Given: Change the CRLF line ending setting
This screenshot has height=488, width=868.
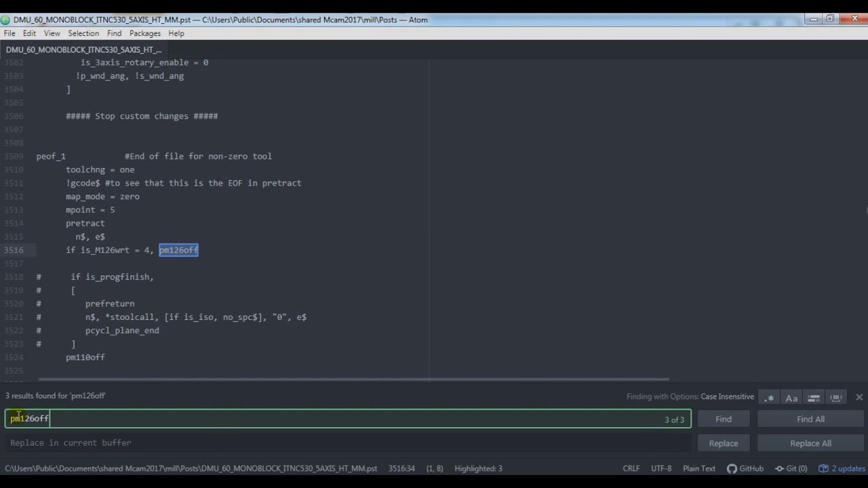Looking at the screenshot, I should (x=631, y=468).
